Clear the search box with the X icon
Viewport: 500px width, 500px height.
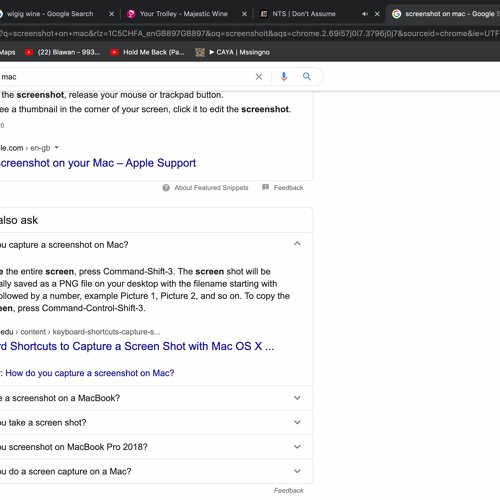click(x=259, y=77)
